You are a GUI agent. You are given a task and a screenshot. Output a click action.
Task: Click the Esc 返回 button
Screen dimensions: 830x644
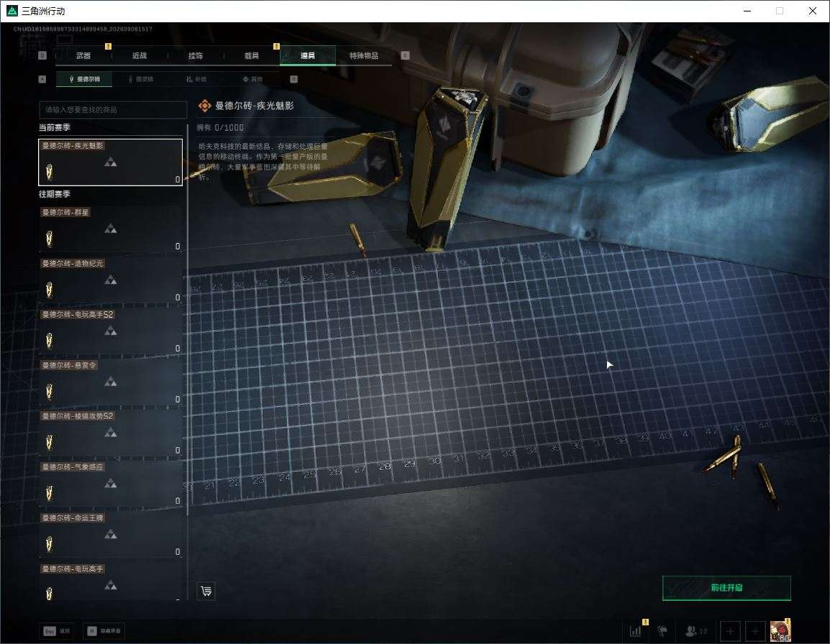coord(57,631)
